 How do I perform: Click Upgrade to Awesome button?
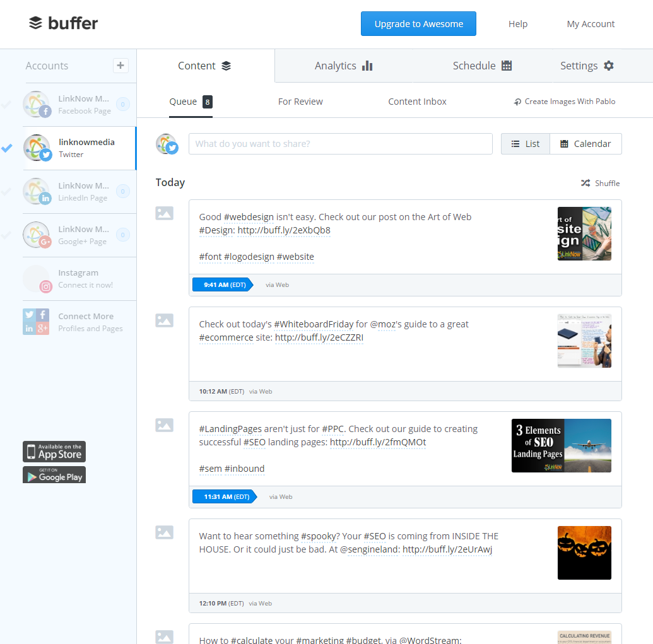pos(418,24)
